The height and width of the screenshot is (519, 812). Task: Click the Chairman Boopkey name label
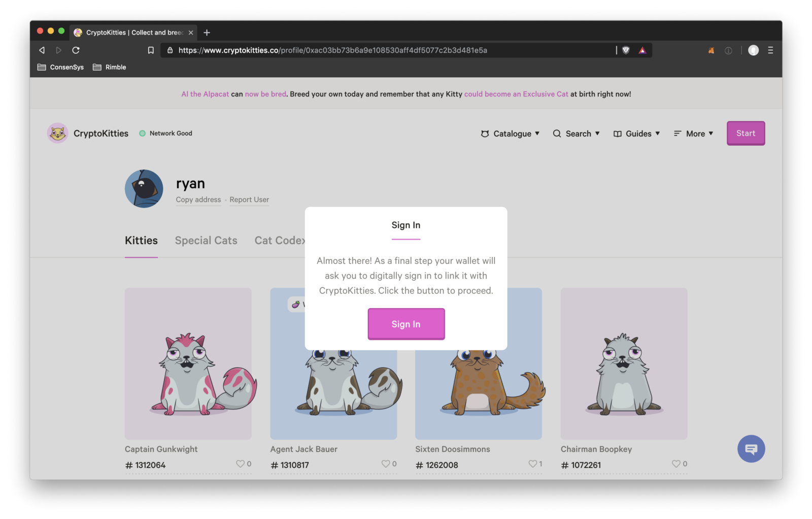pyautogui.click(x=596, y=449)
